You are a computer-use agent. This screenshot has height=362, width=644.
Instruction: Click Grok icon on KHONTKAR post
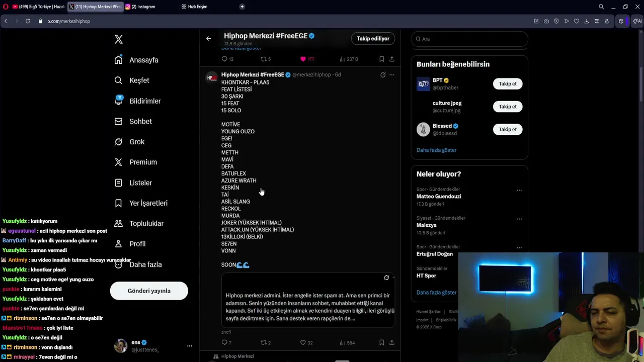click(383, 75)
